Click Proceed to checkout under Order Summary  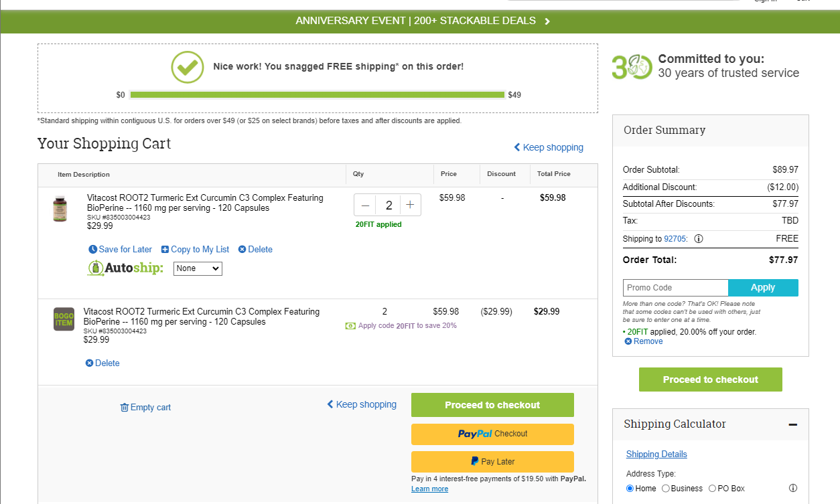pos(710,380)
